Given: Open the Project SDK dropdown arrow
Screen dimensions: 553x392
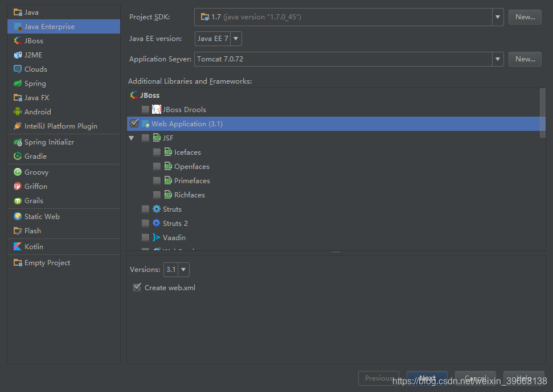Looking at the screenshot, I should pos(498,17).
